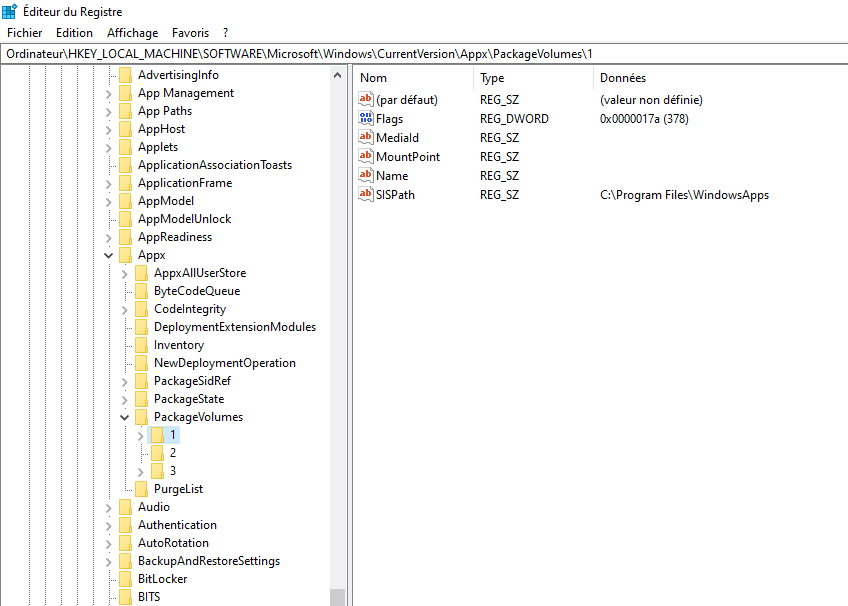Select the AppReadiness key
This screenshot has height=606, width=848.
point(175,237)
